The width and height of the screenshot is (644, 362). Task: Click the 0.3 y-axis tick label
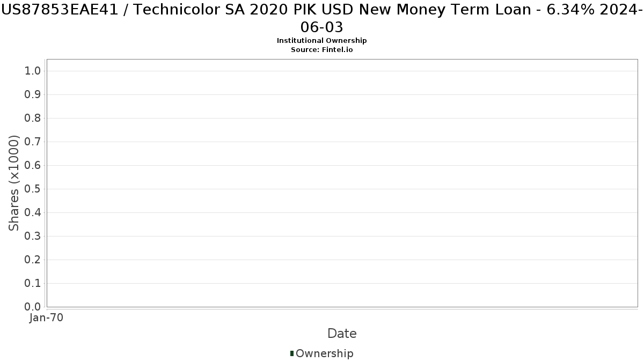click(x=33, y=237)
